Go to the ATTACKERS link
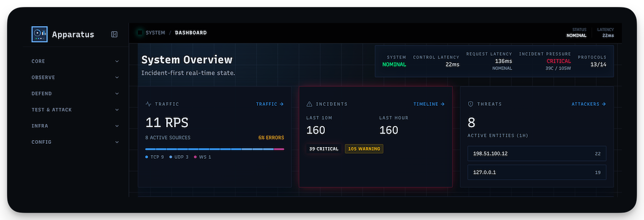Viewport: 644px width, 220px height. [x=588, y=104]
